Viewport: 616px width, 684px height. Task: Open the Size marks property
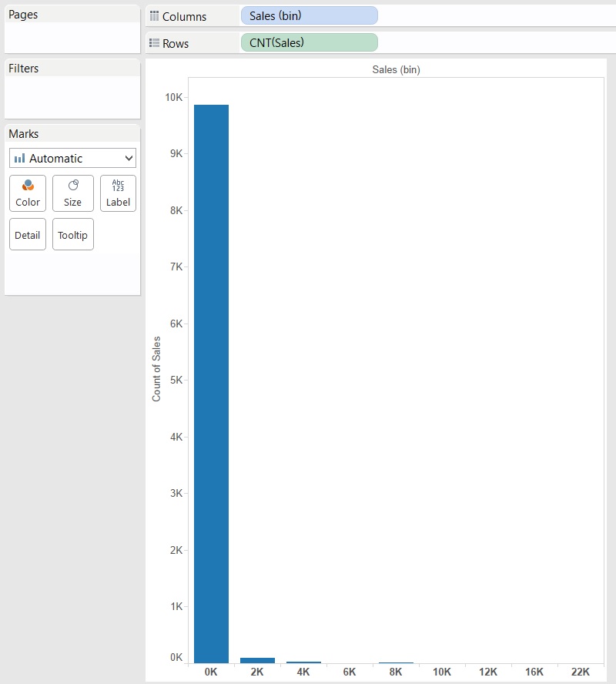click(x=72, y=193)
